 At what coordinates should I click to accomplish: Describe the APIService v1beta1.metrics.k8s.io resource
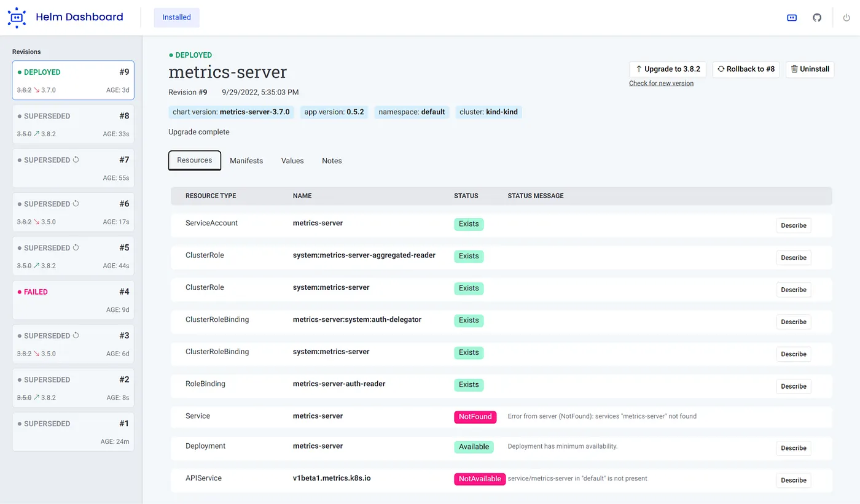point(793,480)
